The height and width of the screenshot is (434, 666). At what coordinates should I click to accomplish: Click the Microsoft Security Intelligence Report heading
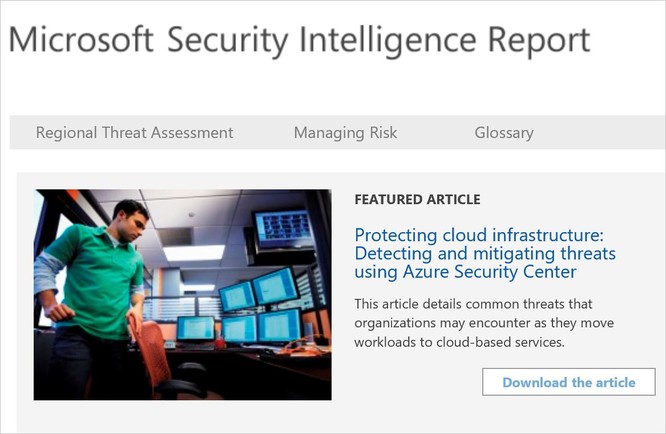pyautogui.click(x=299, y=40)
